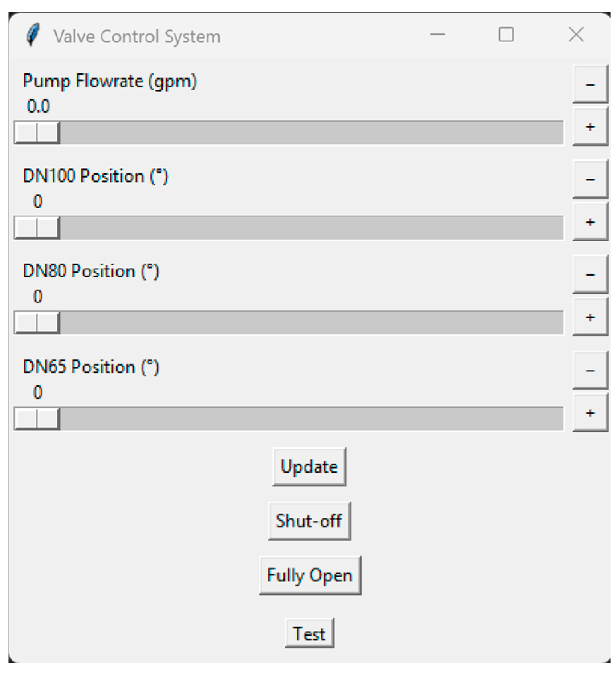
Task: Minimize the Valve Control System window
Action: (x=437, y=35)
